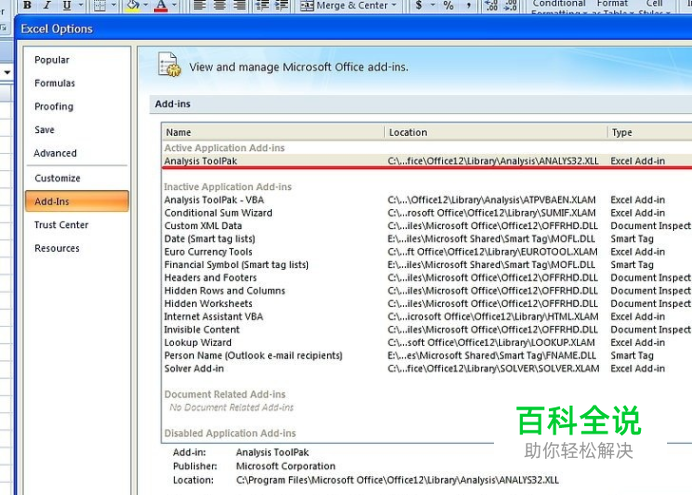Screen dimensions: 692x495
Task: Align text right in the ribbon
Action: pyautogui.click(x=239, y=5)
